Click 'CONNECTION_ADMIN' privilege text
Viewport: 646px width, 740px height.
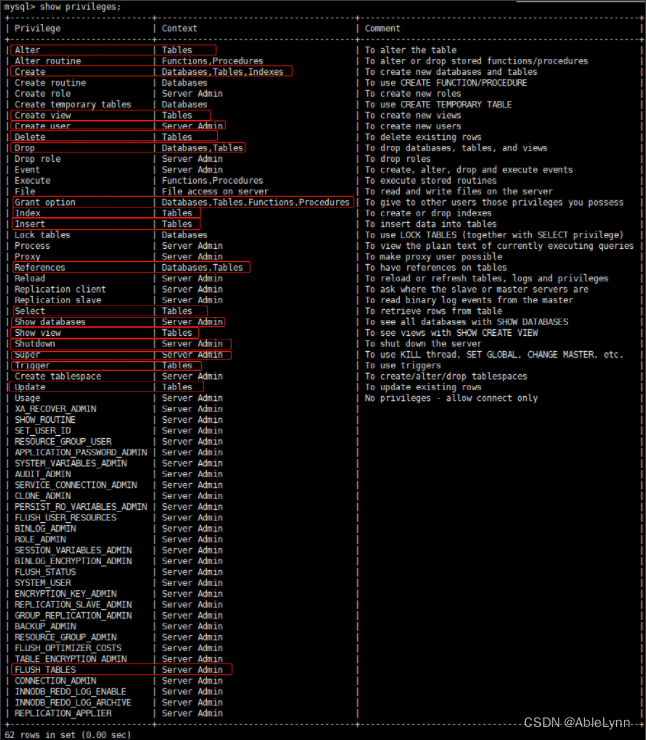(55, 681)
